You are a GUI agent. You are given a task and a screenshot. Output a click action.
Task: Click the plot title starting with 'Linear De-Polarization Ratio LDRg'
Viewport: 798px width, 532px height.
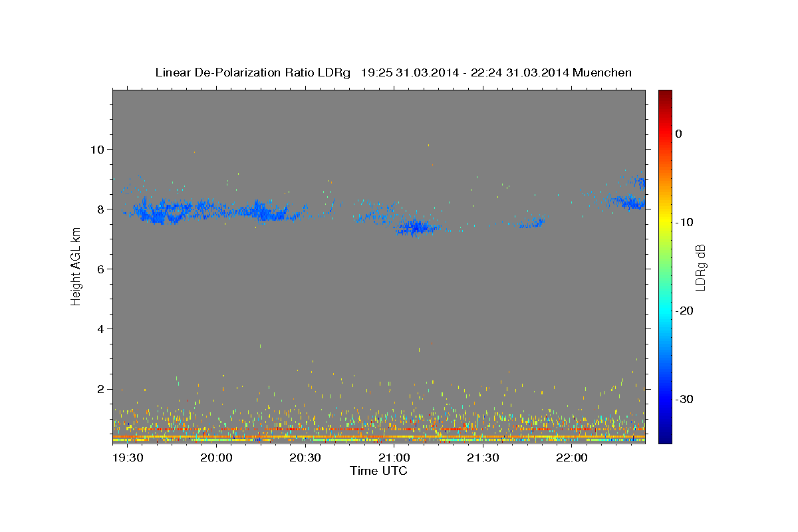(x=393, y=72)
